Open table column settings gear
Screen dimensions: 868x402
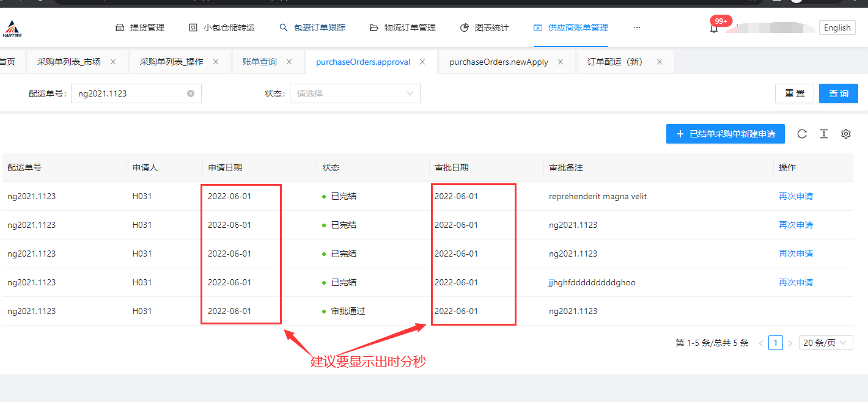coord(846,134)
